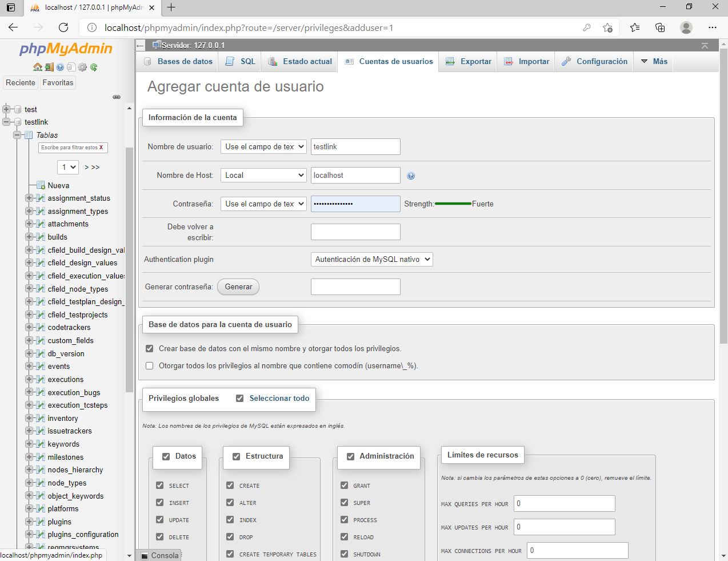Click table icon beside attachments
728x561 pixels.
(41, 224)
